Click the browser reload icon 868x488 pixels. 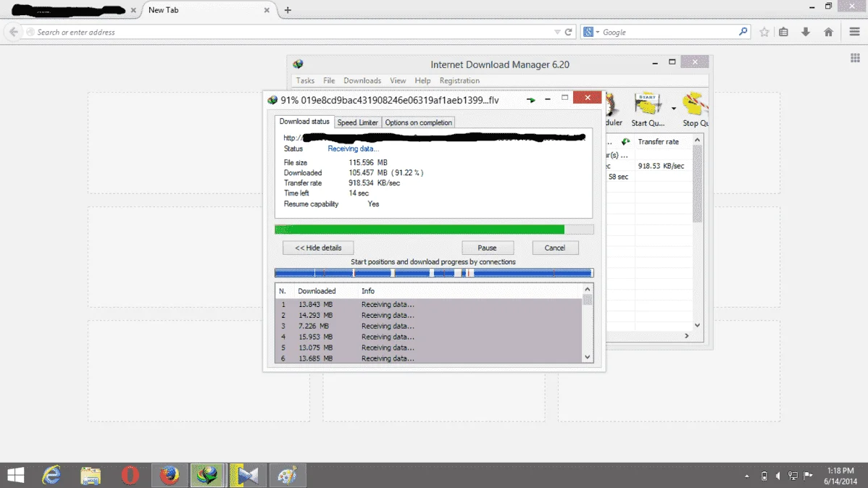[568, 32]
